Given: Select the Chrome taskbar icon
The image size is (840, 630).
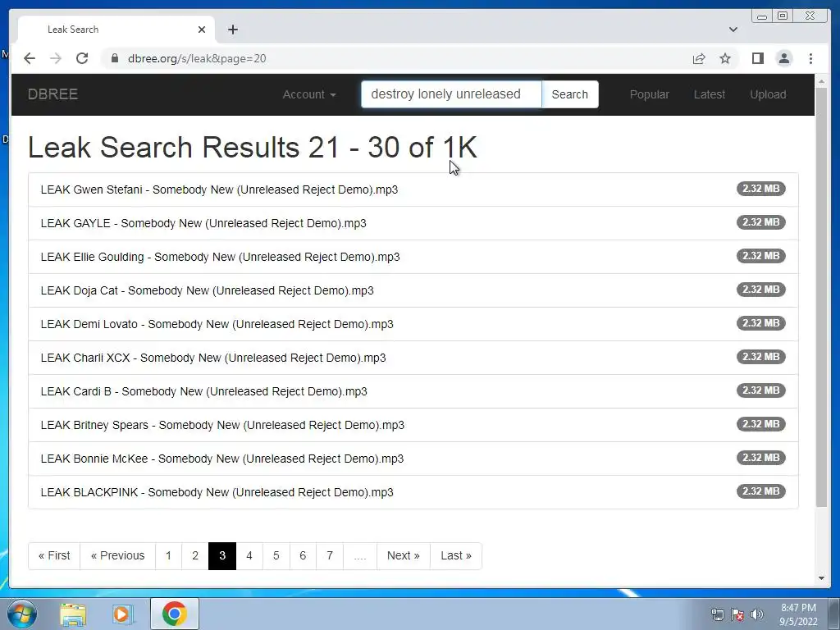Looking at the screenshot, I should [174, 614].
